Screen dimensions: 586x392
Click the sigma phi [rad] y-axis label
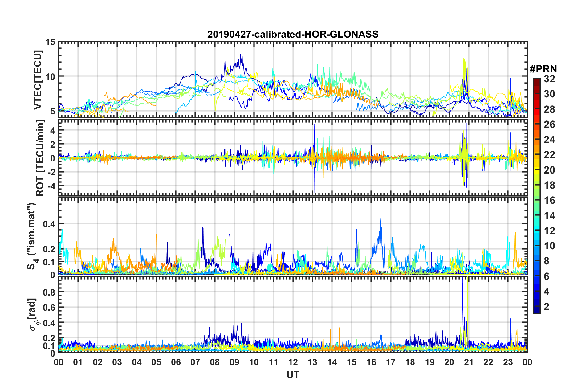pos(33,315)
